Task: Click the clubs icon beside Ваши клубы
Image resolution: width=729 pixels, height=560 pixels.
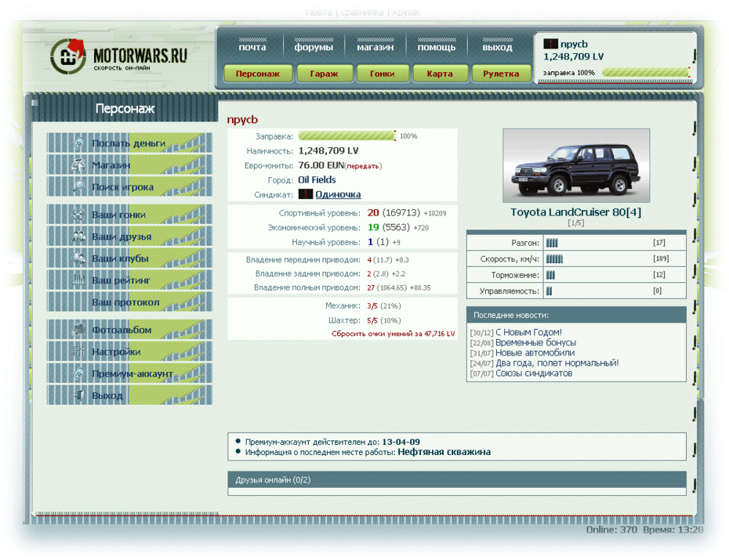Action: [78, 258]
